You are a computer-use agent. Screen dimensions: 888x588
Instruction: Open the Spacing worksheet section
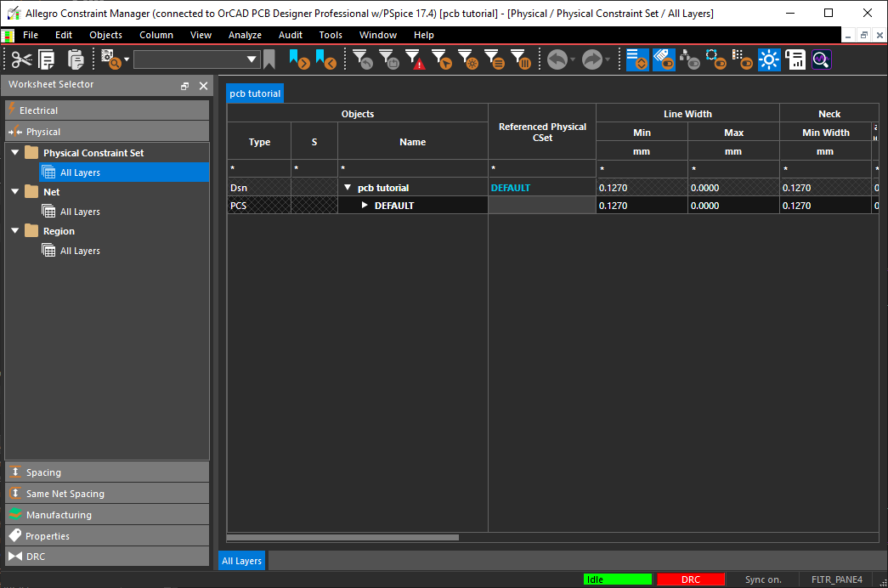(43, 472)
